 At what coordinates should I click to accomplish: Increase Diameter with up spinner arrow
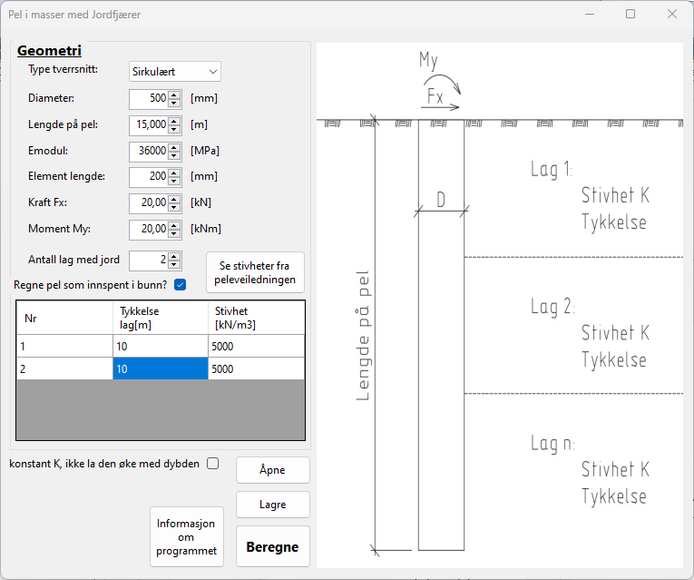point(174,95)
